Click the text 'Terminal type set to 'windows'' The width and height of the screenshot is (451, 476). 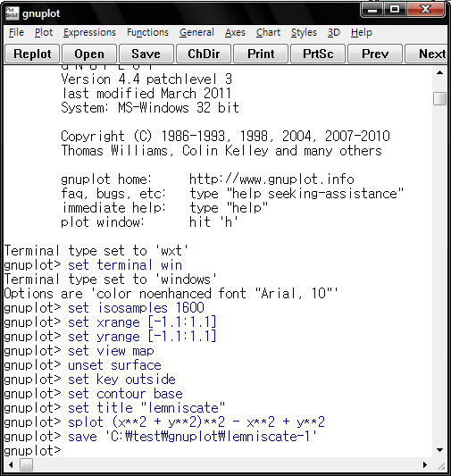tap(111, 280)
